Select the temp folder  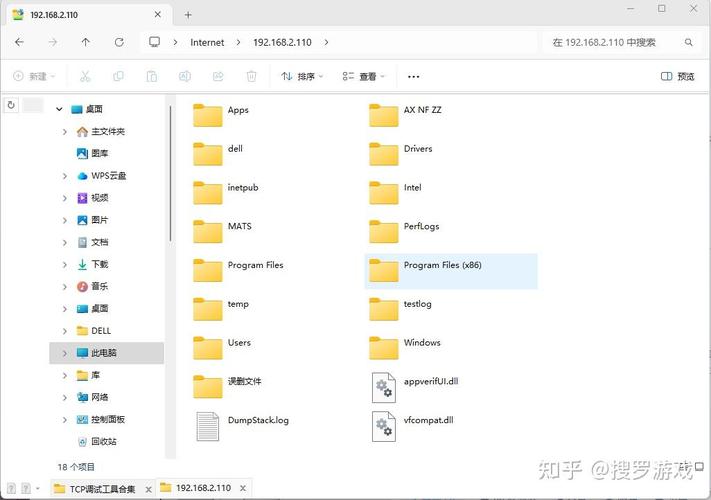pyautogui.click(x=221, y=309)
